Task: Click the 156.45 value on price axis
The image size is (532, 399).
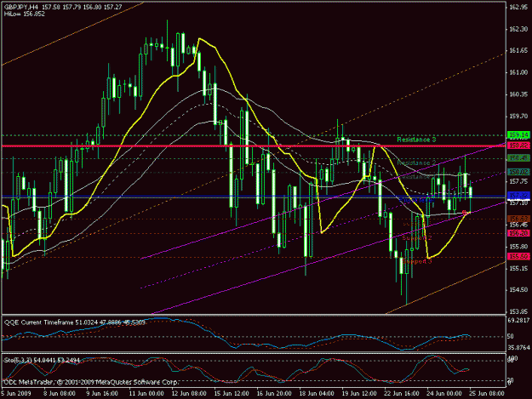Action: pyautogui.click(x=518, y=225)
